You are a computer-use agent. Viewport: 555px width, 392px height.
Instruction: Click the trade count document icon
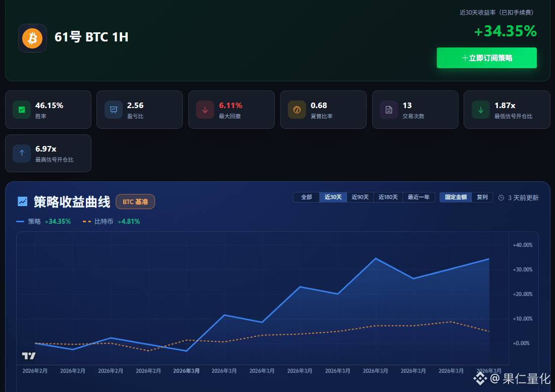(x=389, y=110)
